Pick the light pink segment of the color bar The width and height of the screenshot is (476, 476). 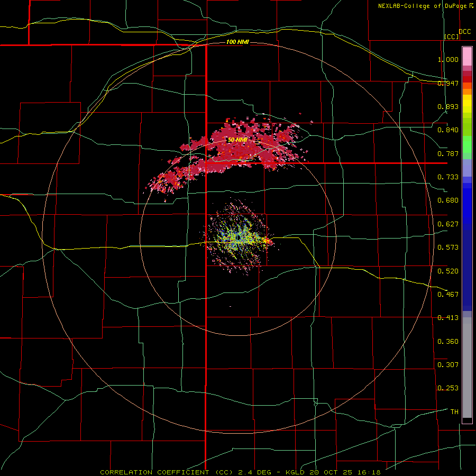tap(467, 56)
